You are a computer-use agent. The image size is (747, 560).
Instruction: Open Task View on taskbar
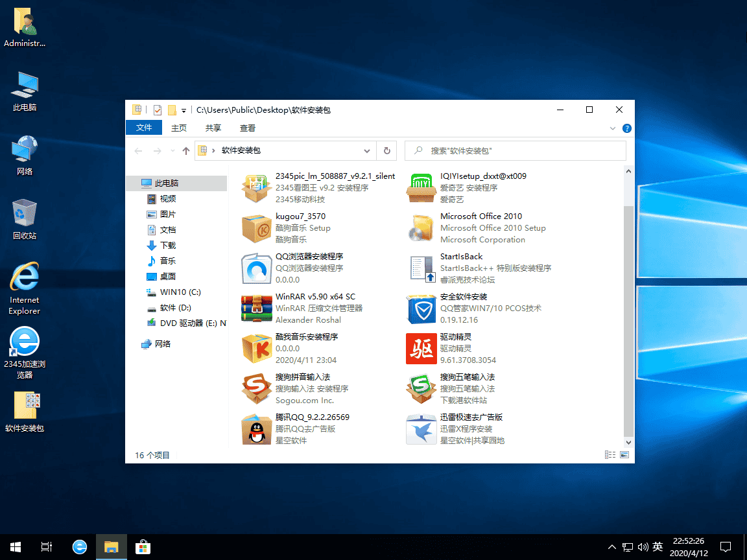click(x=46, y=546)
